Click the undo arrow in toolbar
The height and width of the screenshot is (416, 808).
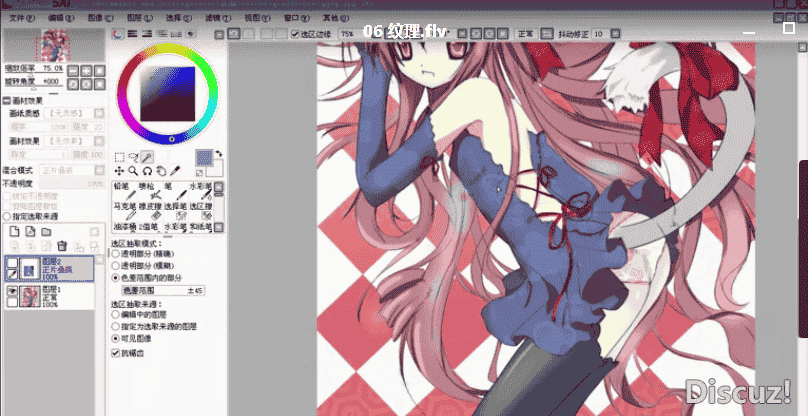233,34
